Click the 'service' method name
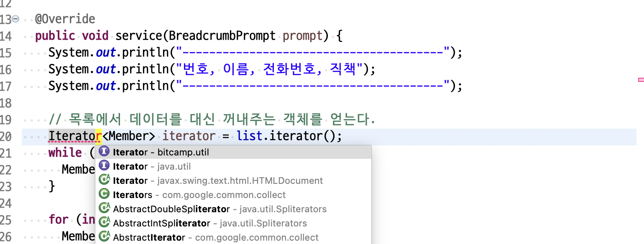Viewport: 644px width, 244px height. point(139,36)
